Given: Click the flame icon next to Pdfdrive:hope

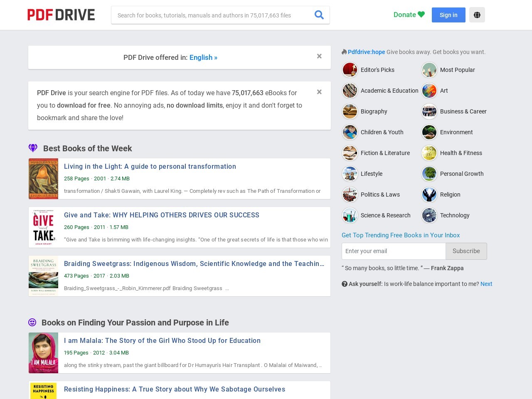Looking at the screenshot, I should tap(344, 52).
